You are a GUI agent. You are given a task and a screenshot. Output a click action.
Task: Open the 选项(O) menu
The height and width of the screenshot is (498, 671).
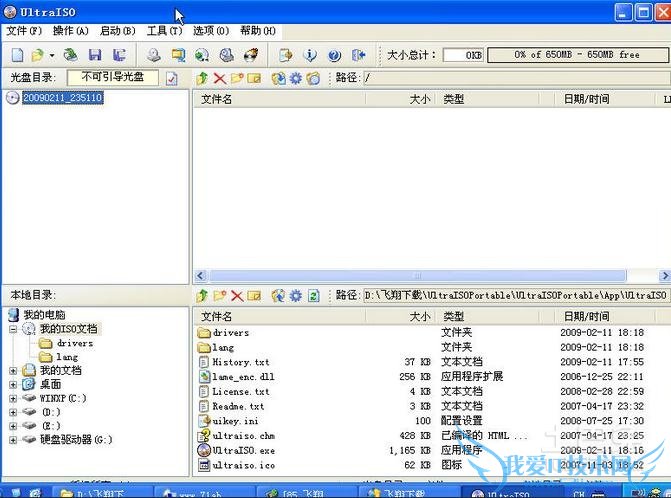coord(211,31)
